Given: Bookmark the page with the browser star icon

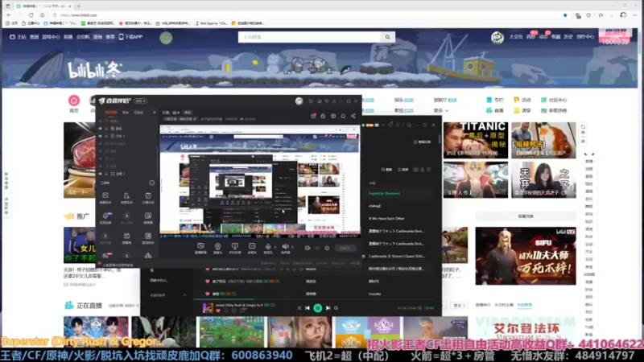Looking at the screenshot, I should [565, 15].
